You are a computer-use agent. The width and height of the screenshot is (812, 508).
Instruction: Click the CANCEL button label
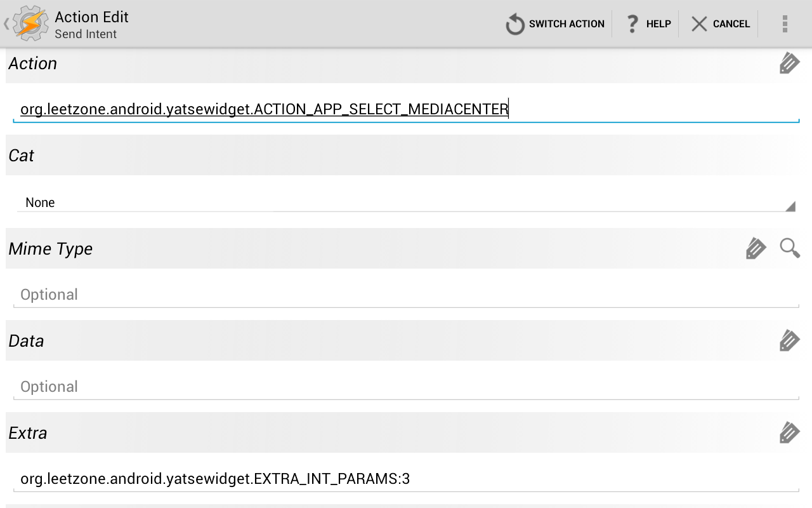point(731,24)
